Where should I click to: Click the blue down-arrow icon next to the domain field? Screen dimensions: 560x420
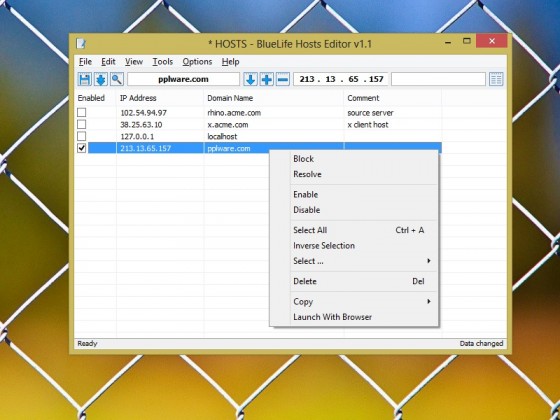point(250,79)
